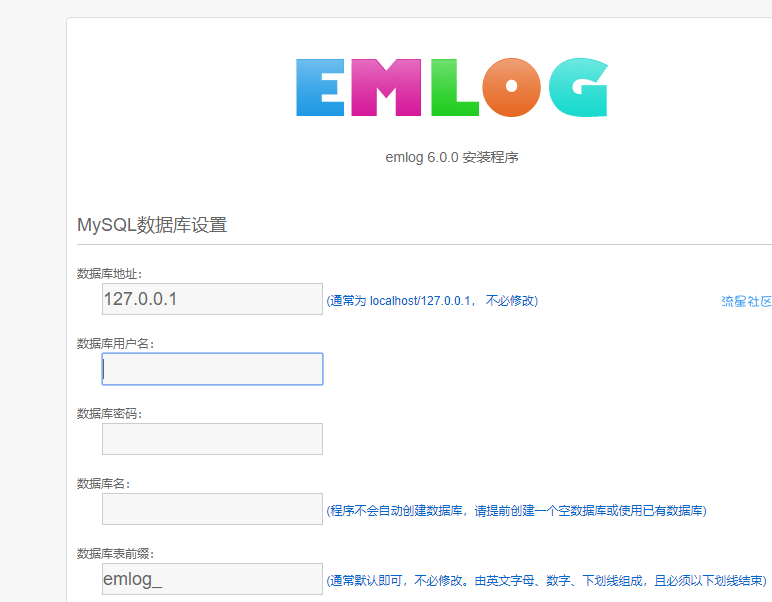Click the 'emlog 6.0.0 安装程序' subtitle text
This screenshot has width=772, height=602.
pos(451,158)
